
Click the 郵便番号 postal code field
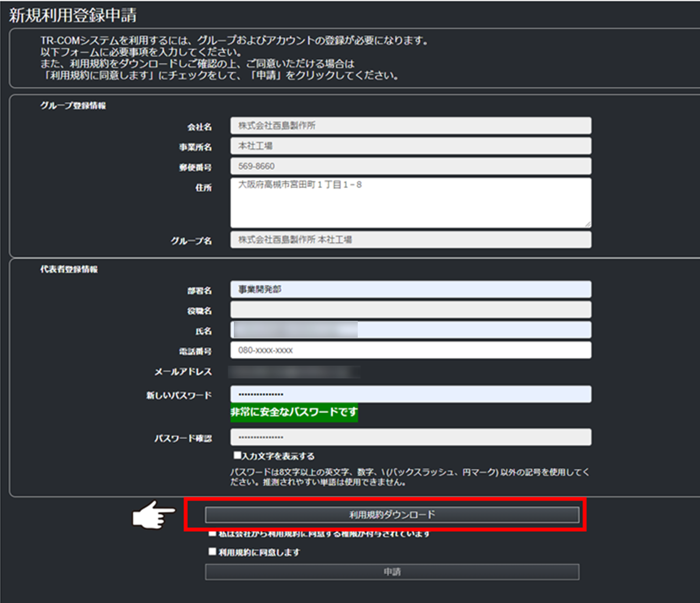click(x=410, y=166)
